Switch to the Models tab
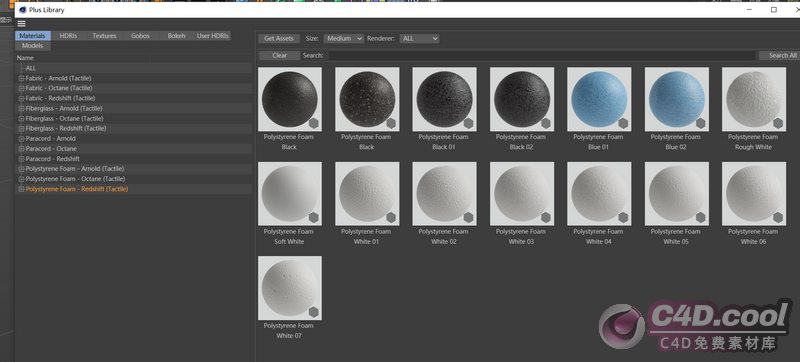Image resolution: width=800 pixels, height=362 pixels. [33, 46]
